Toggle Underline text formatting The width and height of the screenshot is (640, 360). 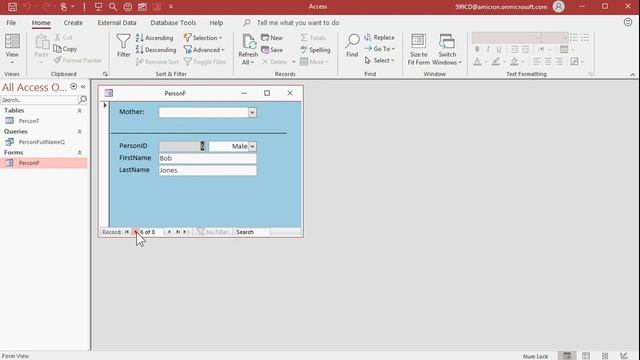point(499,49)
